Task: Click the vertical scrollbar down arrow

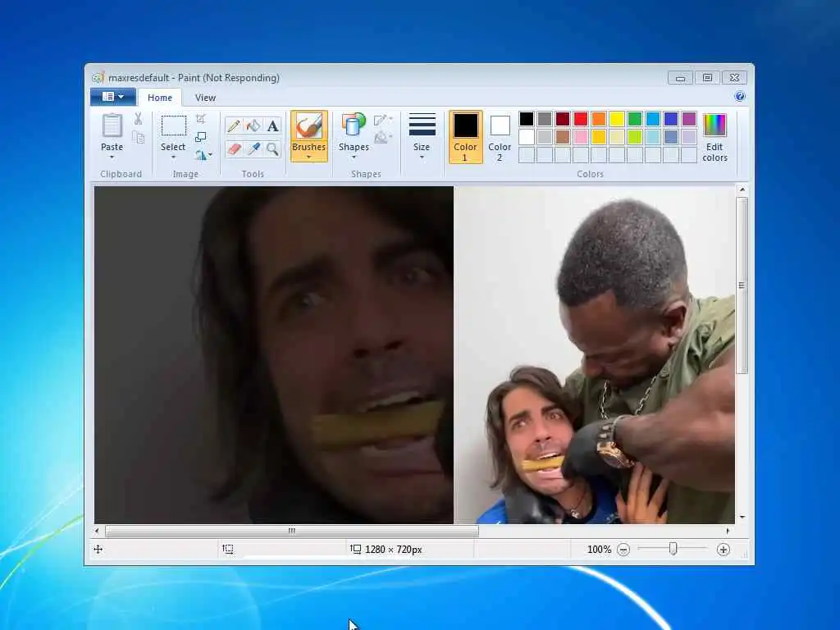Action: [742, 518]
